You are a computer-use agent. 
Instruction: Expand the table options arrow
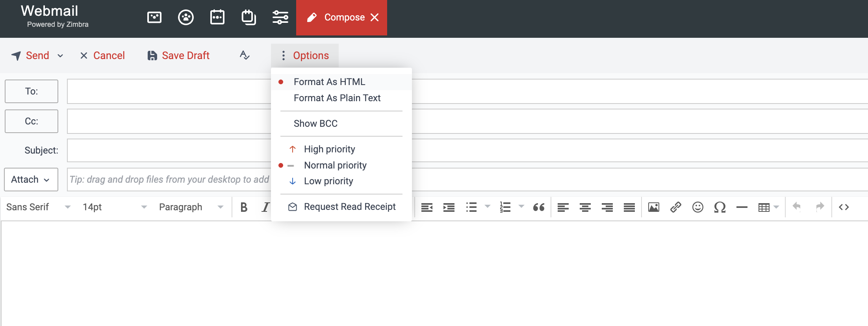coord(776,207)
